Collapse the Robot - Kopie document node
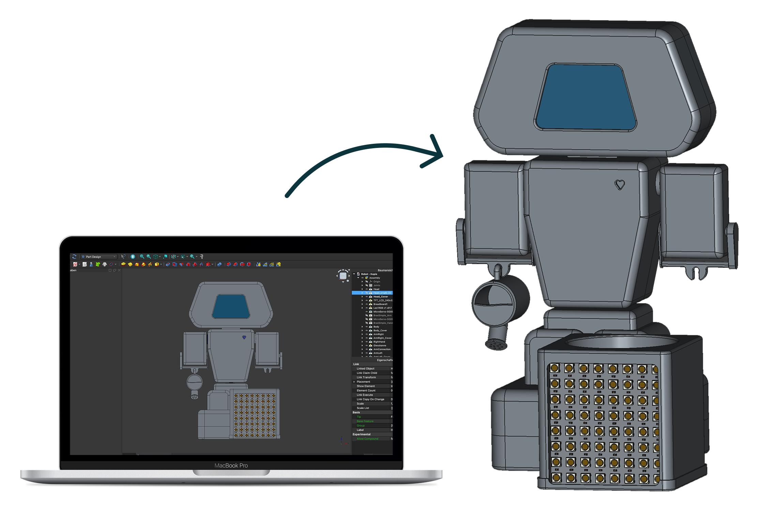763x532 pixels. (x=354, y=274)
